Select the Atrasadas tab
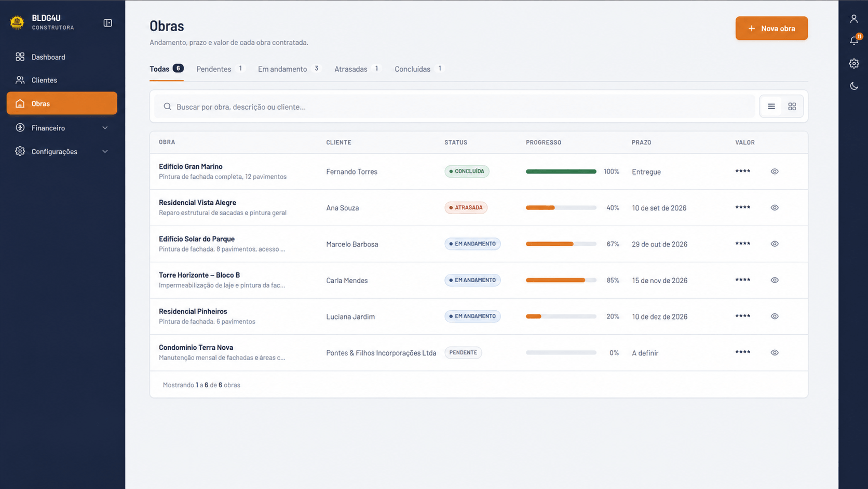This screenshot has height=489, width=868. pyautogui.click(x=358, y=69)
